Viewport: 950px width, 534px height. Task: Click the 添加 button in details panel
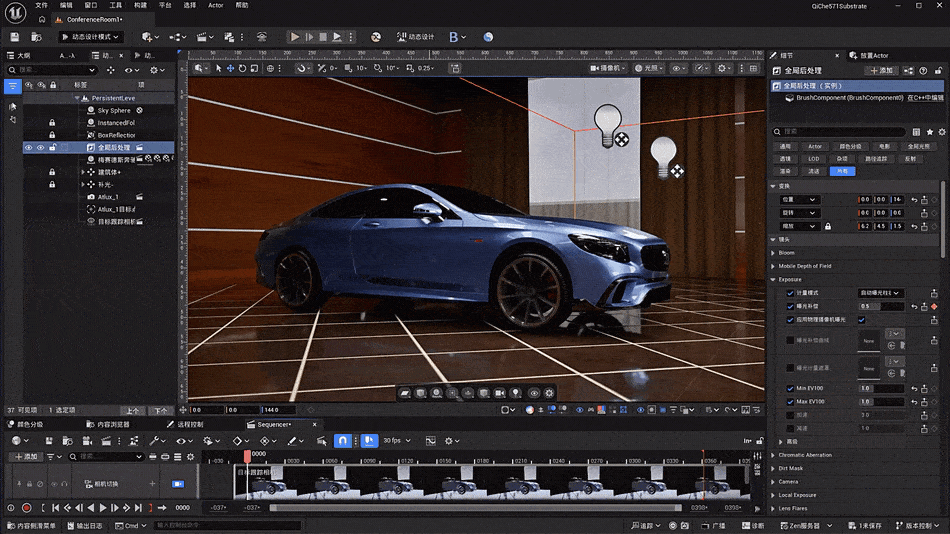point(882,71)
